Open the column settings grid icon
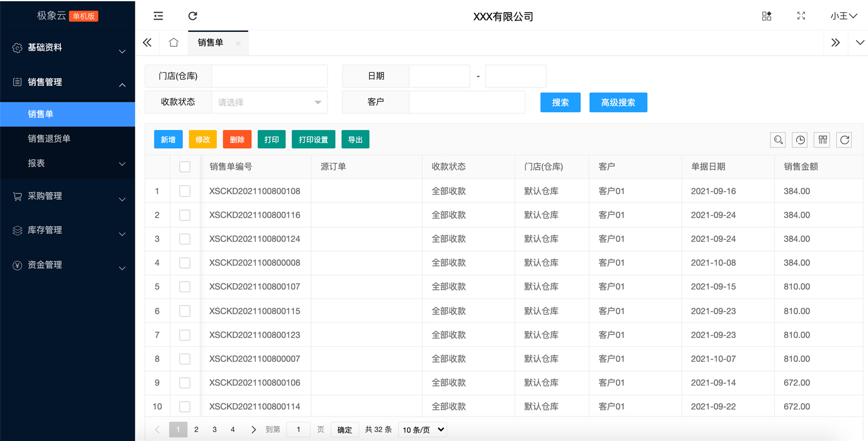The image size is (868, 441). pyautogui.click(x=822, y=139)
